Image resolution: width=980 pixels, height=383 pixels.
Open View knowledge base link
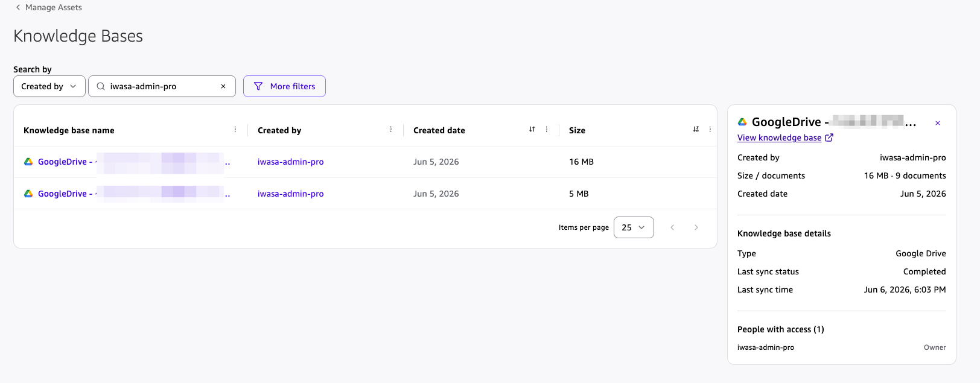point(785,138)
